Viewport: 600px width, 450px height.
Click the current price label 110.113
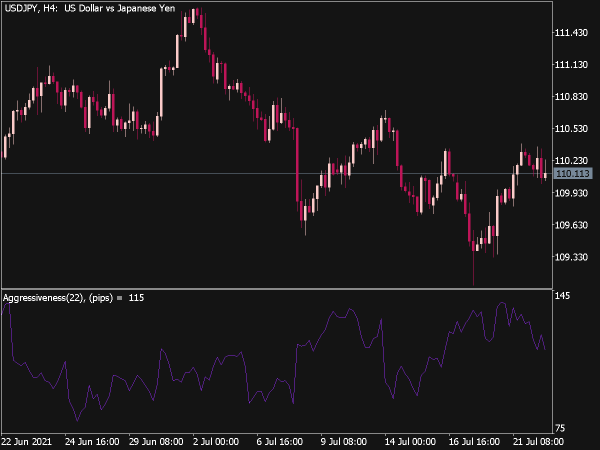click(x=573, y=174)
